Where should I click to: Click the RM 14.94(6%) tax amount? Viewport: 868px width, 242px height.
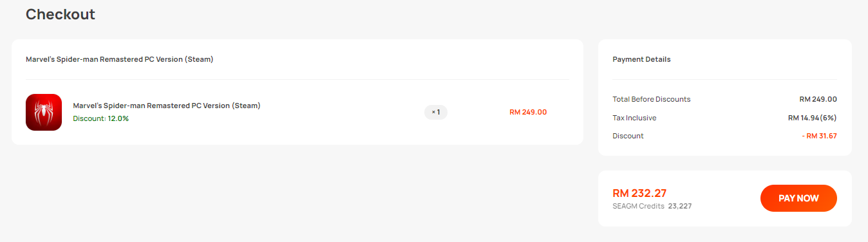813,118
